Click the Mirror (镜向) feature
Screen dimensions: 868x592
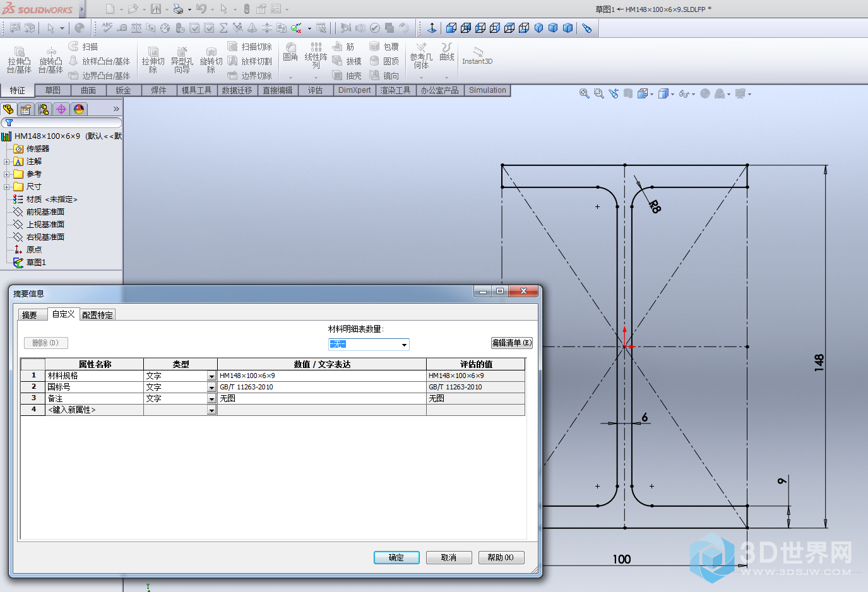384,76
